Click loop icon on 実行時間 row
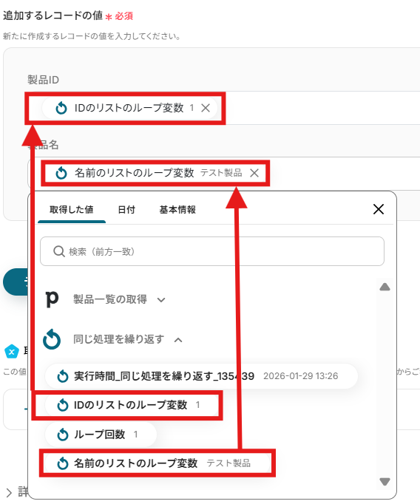Image resolution: width=420 pixels, height=504 pixels. 63,376
